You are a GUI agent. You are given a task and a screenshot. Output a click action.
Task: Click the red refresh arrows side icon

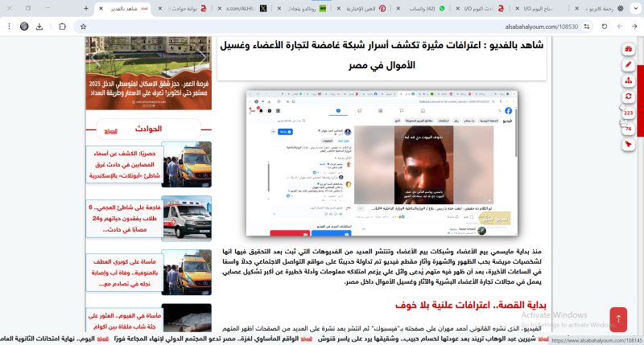[x=629, y=97]
